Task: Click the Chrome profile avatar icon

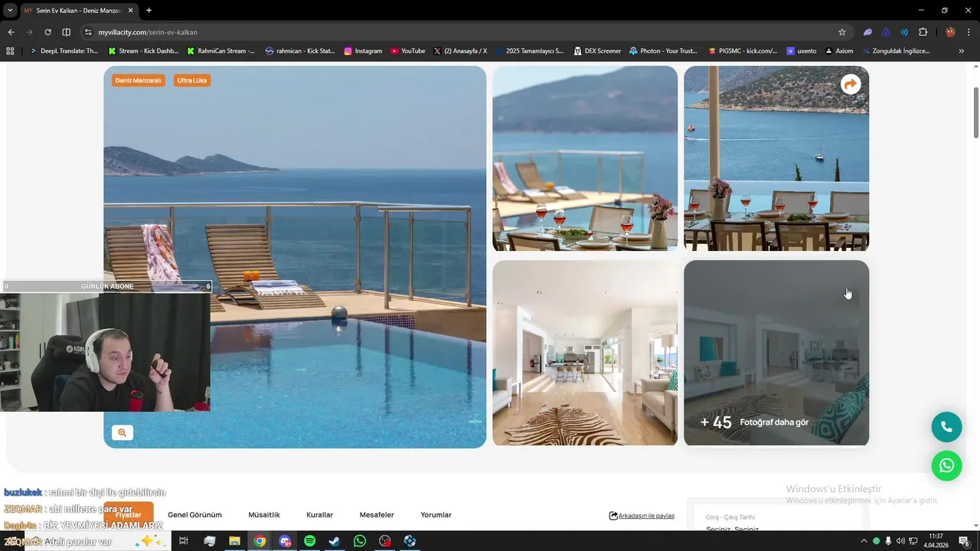Action: 950,32
